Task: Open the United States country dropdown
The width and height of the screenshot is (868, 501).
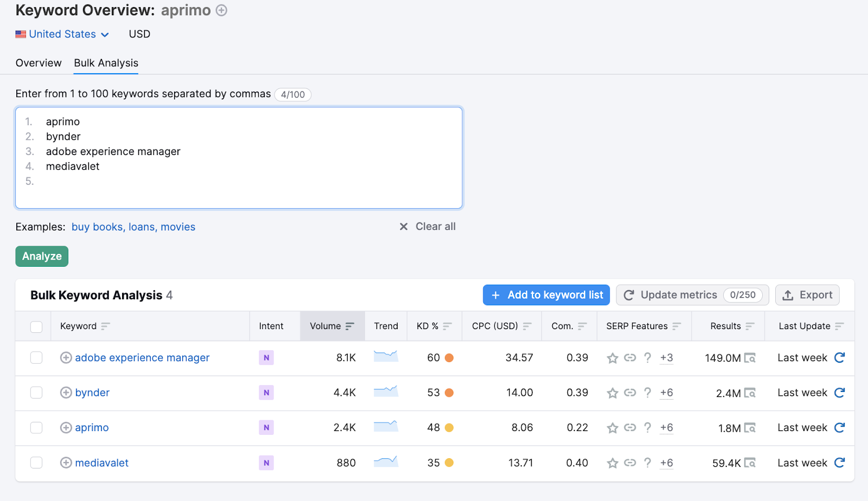Action: click(62, 34)
